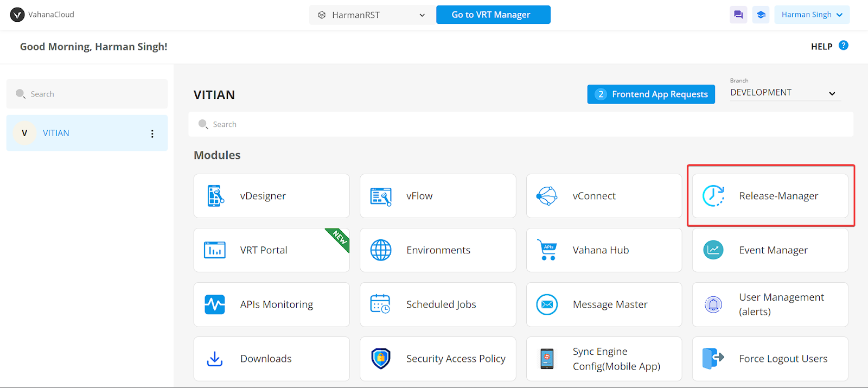Click the Vahana Hub shopping cart icon
868x388 pixels.
(x=547, y=250)
